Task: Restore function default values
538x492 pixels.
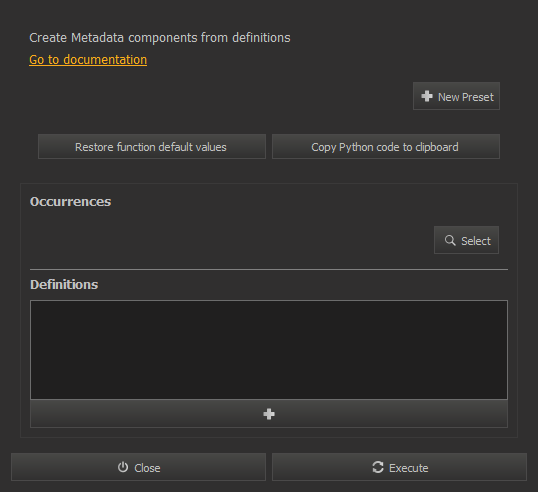Action: (x=152, y=147)
